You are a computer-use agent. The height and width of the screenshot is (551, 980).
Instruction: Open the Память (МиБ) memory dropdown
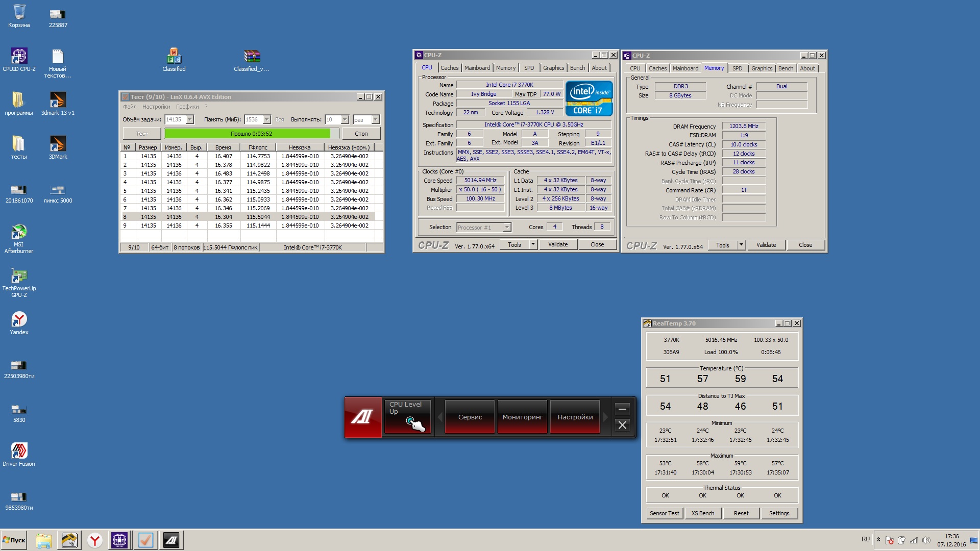pyautogui.click(x=266, y=119)
